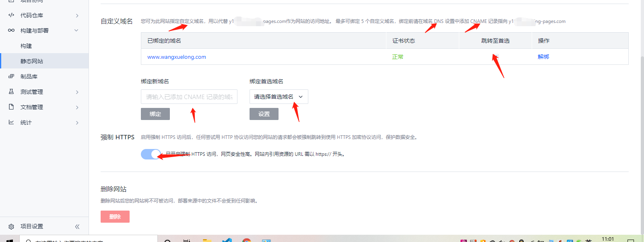Viewport: 644px width, 242px height.
Task: Click the red 删除 button
Action: 115,217
